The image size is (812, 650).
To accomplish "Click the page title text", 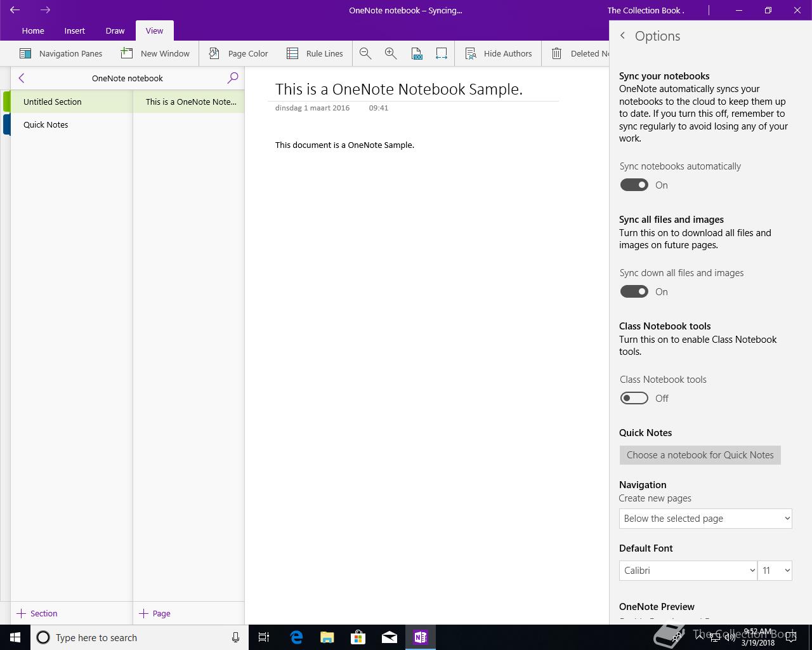I will click(399, 89).
